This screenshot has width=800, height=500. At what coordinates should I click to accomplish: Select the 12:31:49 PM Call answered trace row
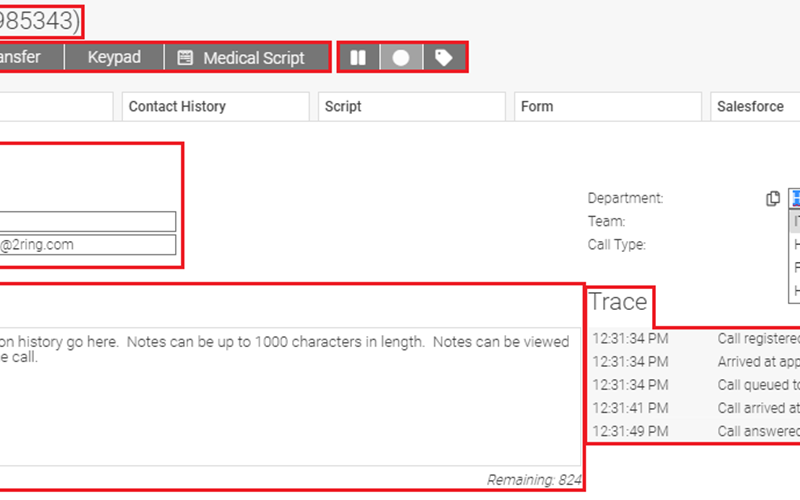pyautogui.click(x=695, y=431)
